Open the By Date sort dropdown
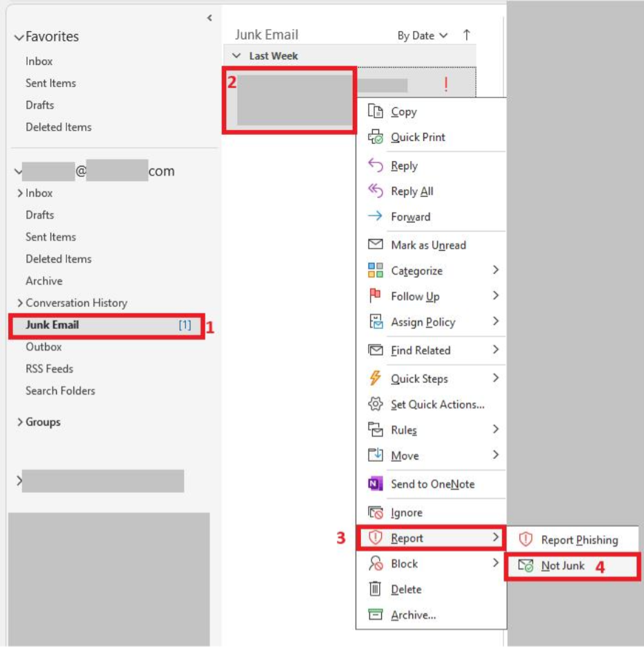This screenshot has height=647, width=644. [x=423, y=35]
